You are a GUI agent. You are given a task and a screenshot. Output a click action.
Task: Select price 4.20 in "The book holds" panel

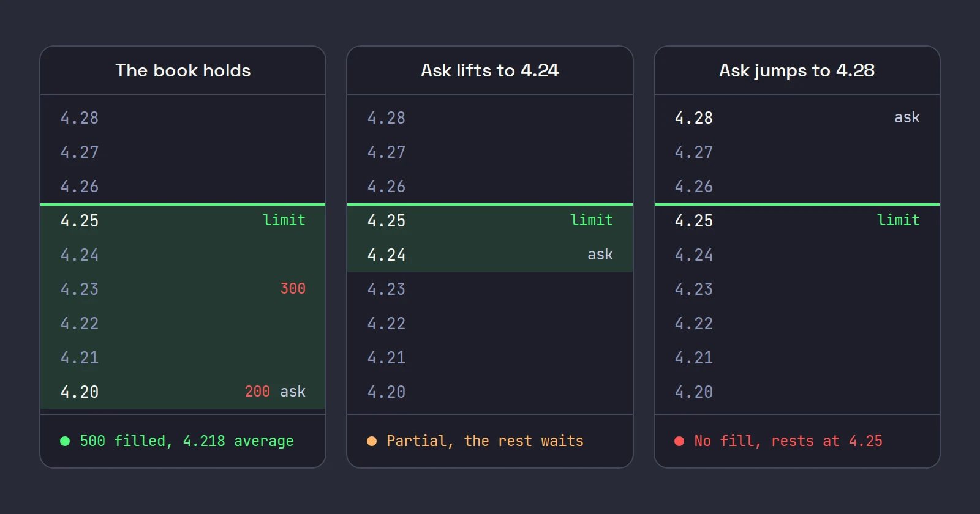tap(80, 392)
